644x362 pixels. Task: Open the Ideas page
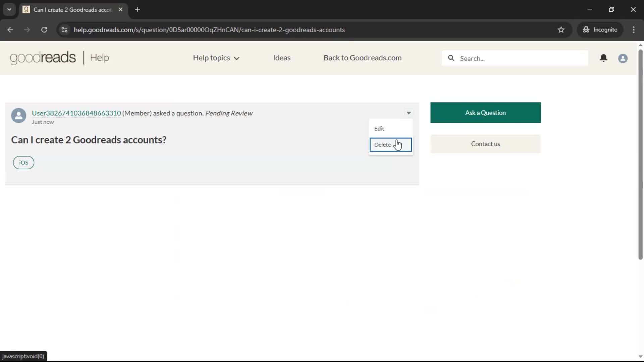pyautogui.click(x=282, y=58)
